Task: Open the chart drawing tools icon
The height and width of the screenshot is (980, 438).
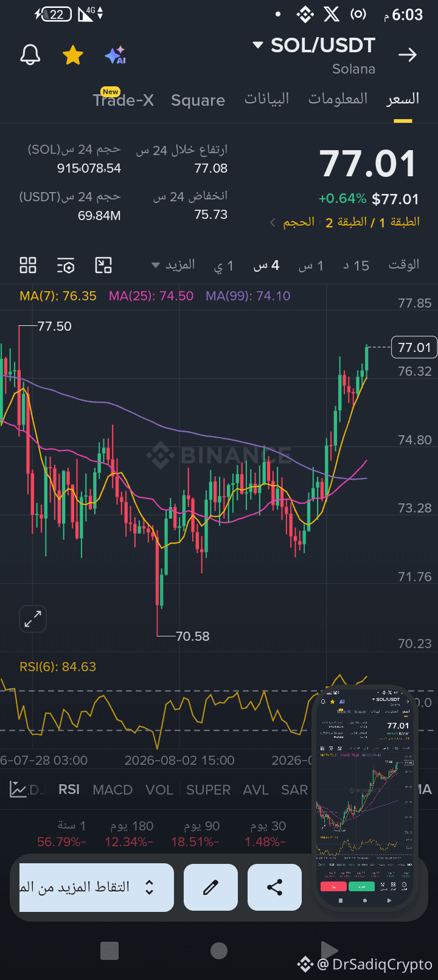Action: click(x=103, y=265)
